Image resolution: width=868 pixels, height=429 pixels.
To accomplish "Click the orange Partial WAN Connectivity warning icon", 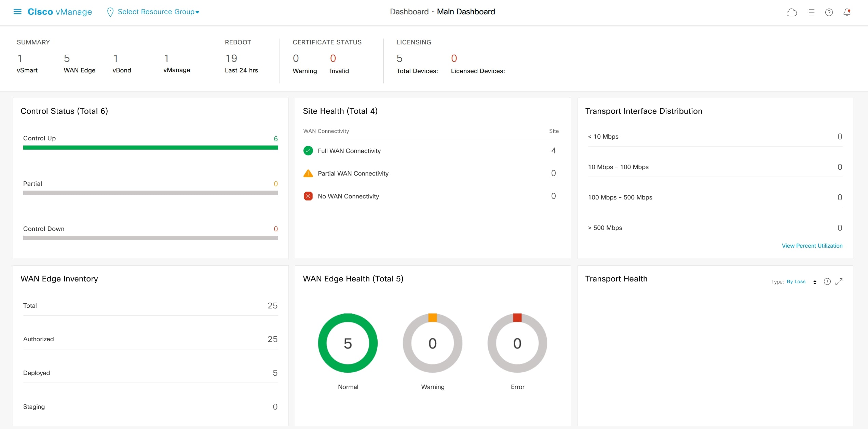I will (x=308, y=173).
